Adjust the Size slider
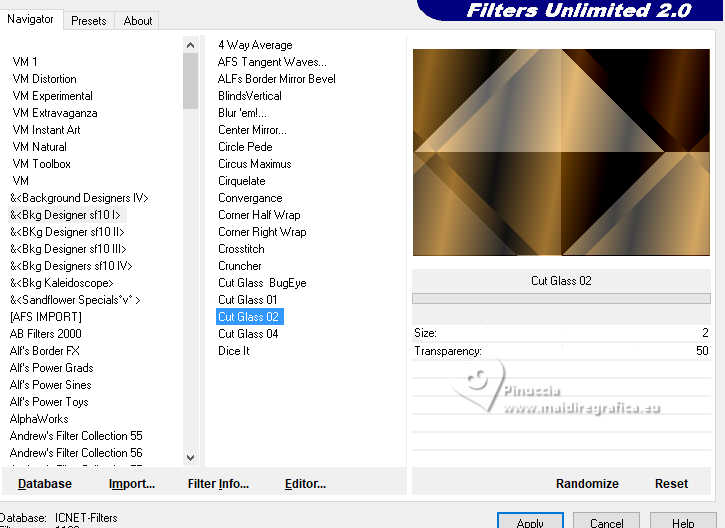This screenshot has height=528, width=725. [561, 333]
